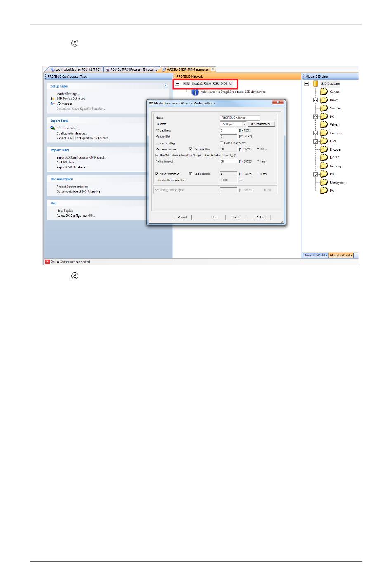Click the Polling timeout input field

point(228,161)
